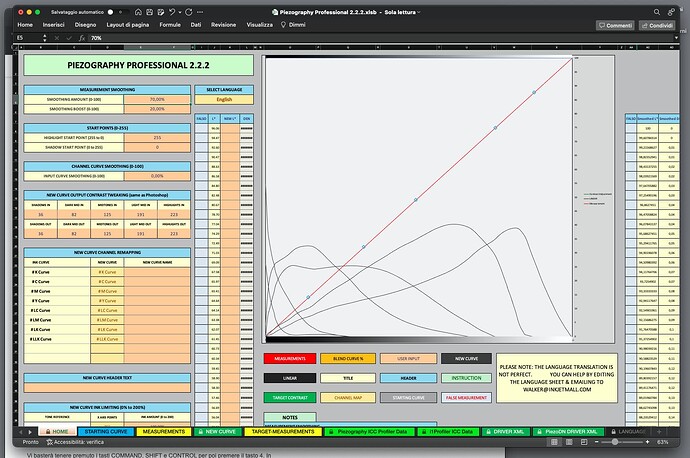Open the English language selection cell
690x458 pixels.
[x=224, y=99]
